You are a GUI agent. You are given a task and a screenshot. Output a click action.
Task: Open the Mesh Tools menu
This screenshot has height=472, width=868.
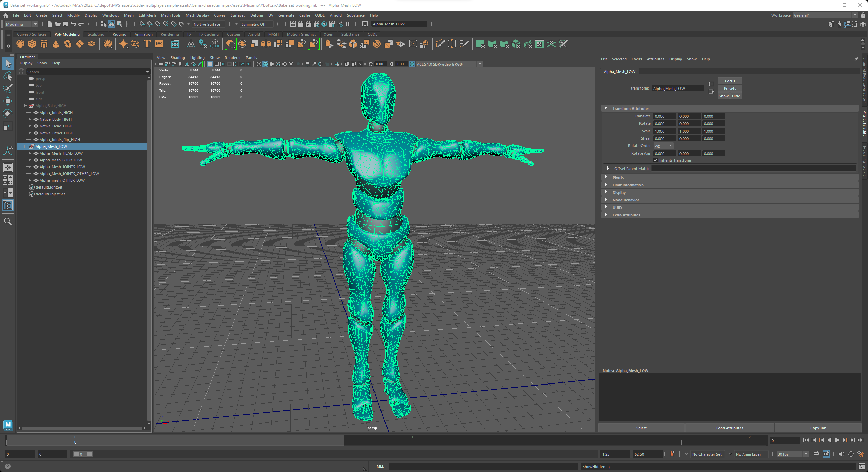[171, 15]
